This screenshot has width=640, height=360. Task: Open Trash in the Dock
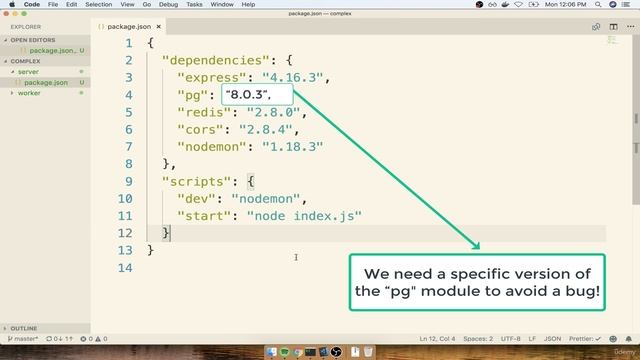[x=368, y=351]
